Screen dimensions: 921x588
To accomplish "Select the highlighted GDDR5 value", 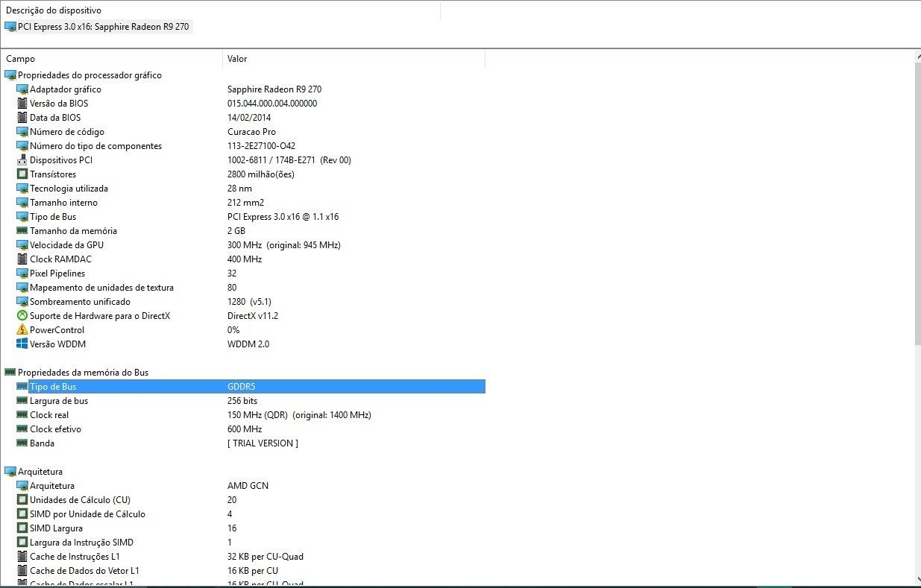I will (x=242, y=387).
